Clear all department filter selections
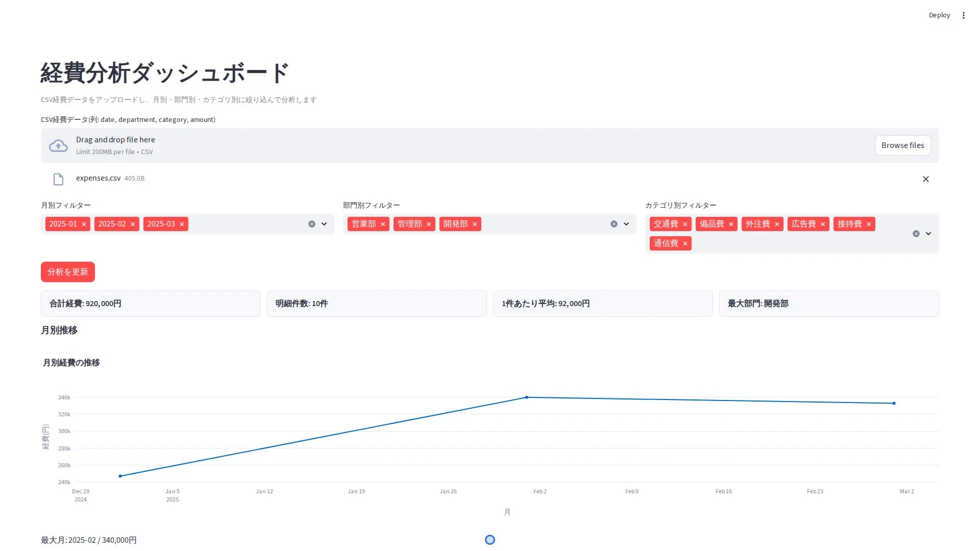The width and height of the screenshot is (980, 551). coord(614,224)
